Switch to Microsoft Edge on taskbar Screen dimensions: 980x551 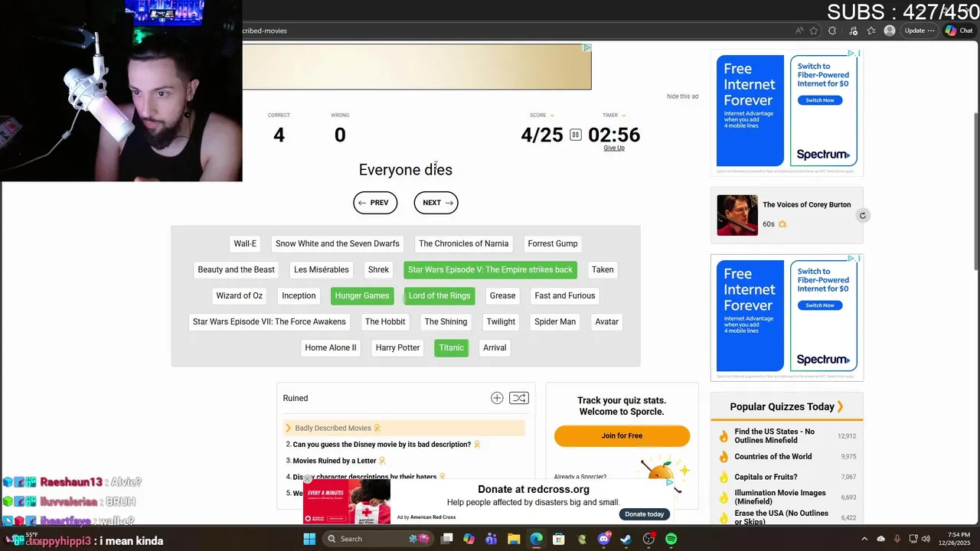click(x=536, y=539)
